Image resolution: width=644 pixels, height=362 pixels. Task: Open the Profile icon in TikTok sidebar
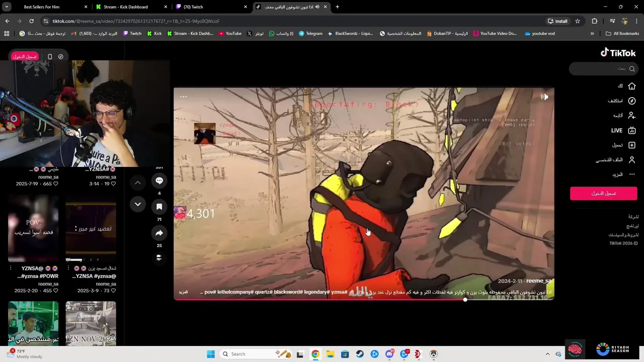(x=632, y=160)
